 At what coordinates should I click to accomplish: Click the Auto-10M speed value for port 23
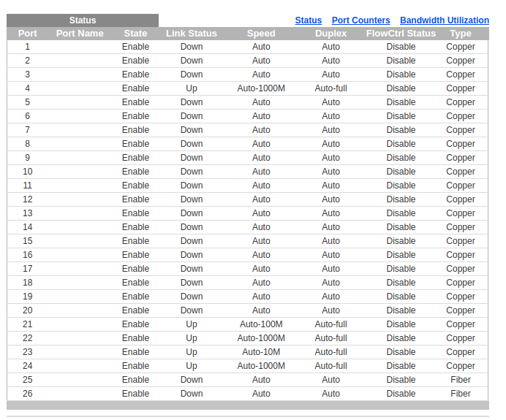pos(261,352)
